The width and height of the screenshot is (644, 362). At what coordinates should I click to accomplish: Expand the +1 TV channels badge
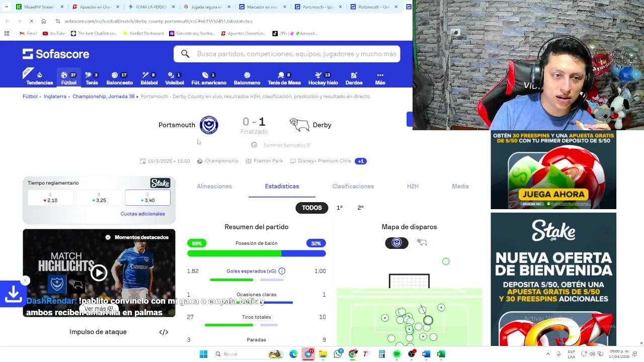[360, 161]
